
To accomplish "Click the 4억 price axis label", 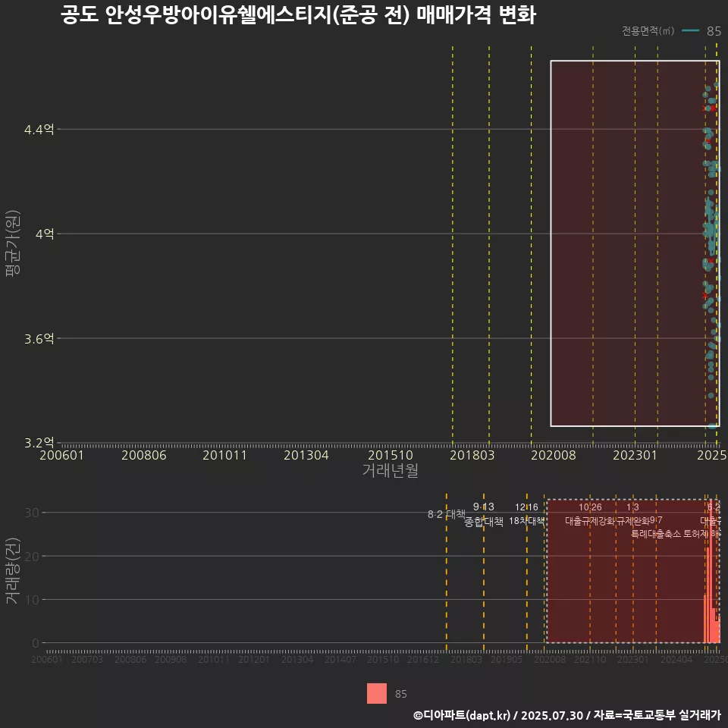I will point(45,234).
